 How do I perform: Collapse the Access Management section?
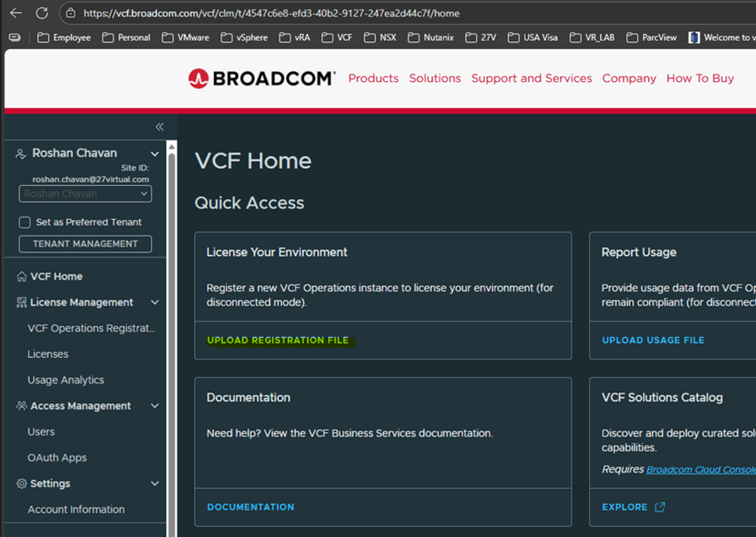(x=155, y=406)
